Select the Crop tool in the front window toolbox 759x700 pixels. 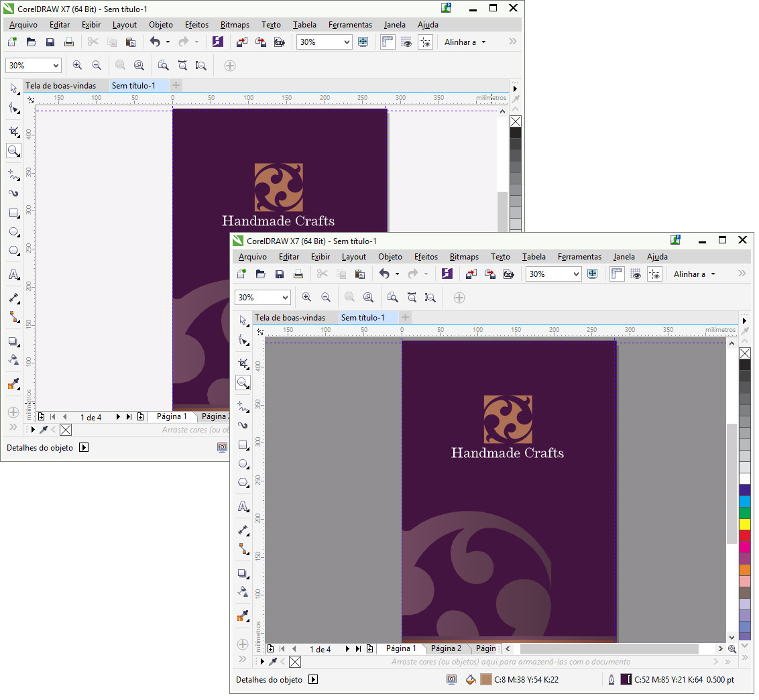click(x=242, y=363)
